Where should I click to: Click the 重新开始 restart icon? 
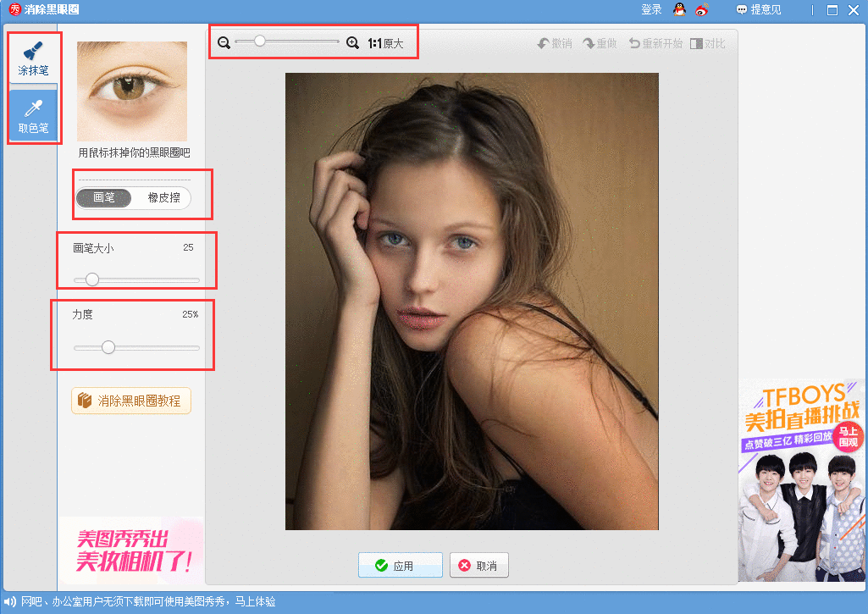(655, 42)
